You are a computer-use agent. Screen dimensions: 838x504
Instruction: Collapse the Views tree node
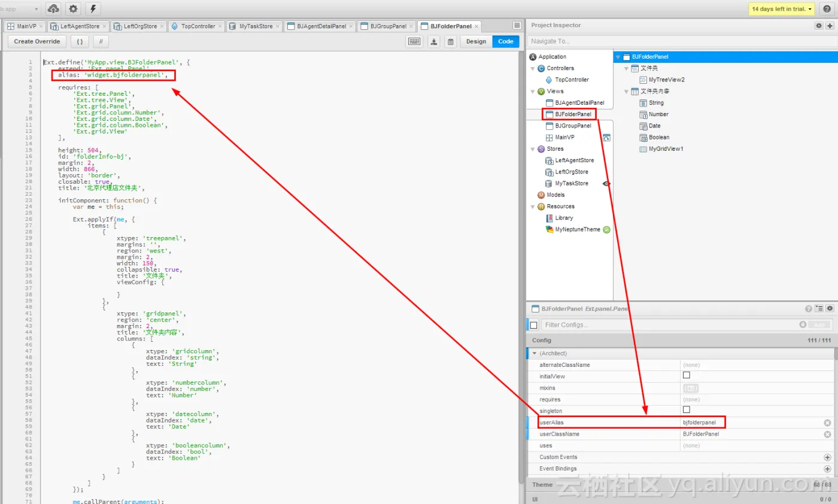[x=533, y=92]
